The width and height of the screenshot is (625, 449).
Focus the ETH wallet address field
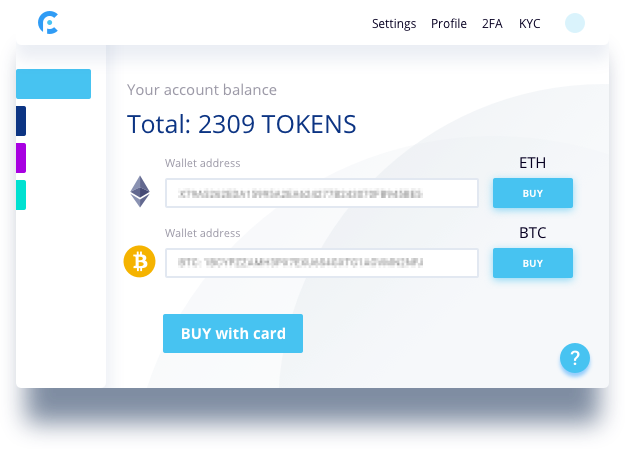point(322,193)
